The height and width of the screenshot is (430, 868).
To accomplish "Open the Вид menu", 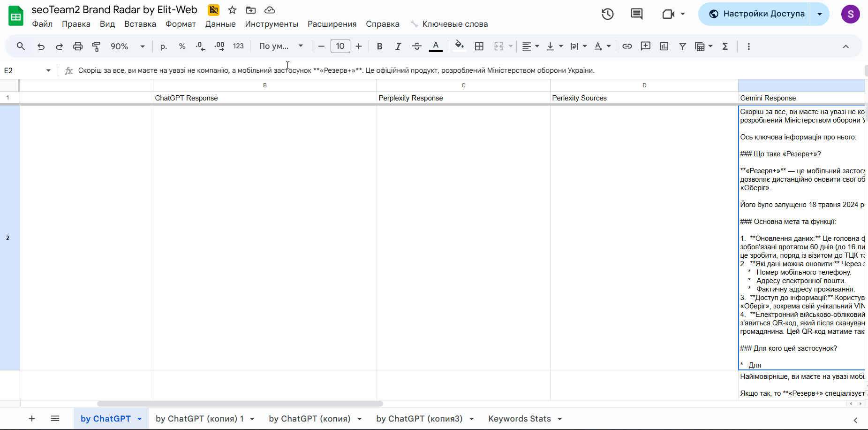I will tap(107, 24).
